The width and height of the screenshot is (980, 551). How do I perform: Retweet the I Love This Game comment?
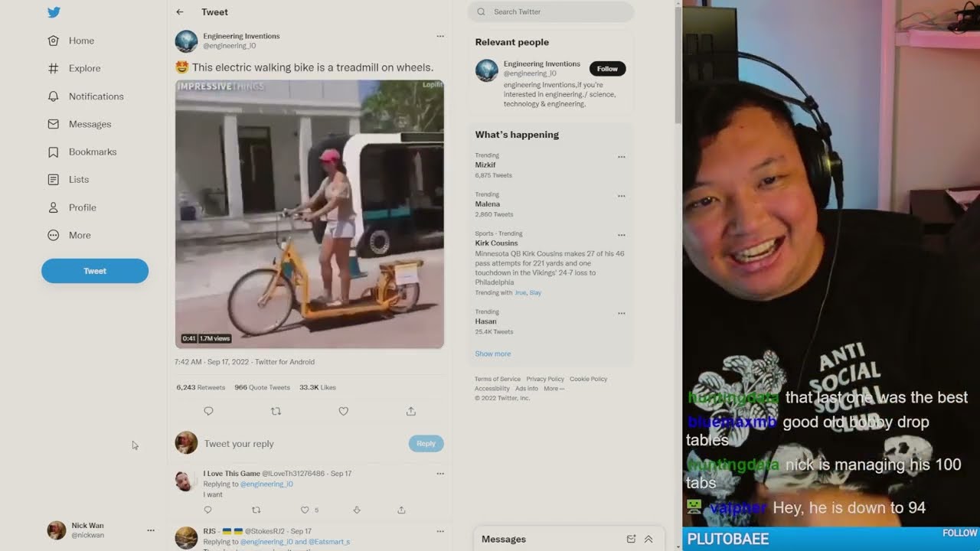256,510
